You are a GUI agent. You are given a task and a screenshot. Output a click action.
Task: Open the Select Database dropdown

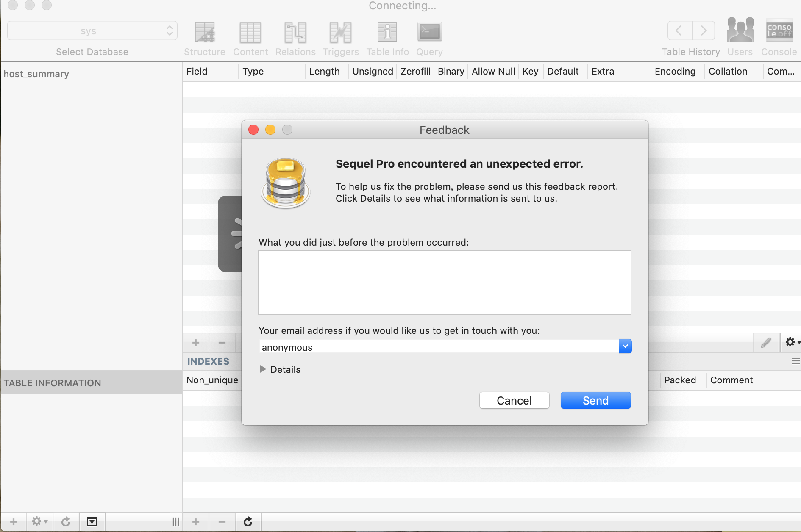point(92,31)
